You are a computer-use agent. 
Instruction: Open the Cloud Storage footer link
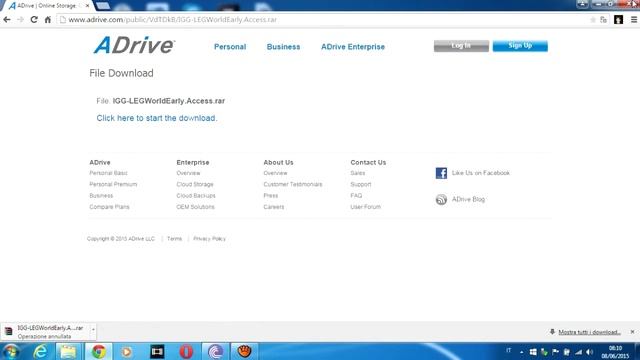(x=195, y=184)
